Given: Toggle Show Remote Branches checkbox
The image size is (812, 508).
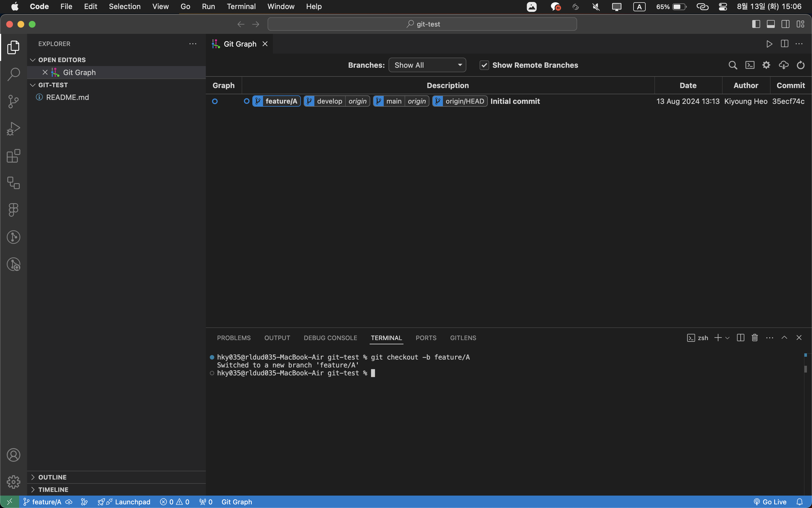Looking at the screenshot, I should click(484, 65).
